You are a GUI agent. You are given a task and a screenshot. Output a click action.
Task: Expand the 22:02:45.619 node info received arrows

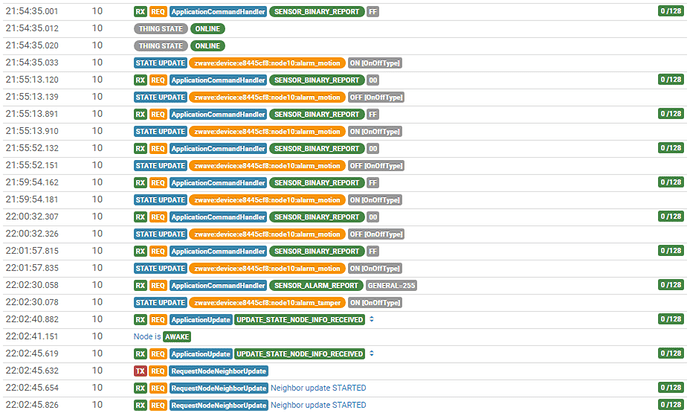[372, 353]
